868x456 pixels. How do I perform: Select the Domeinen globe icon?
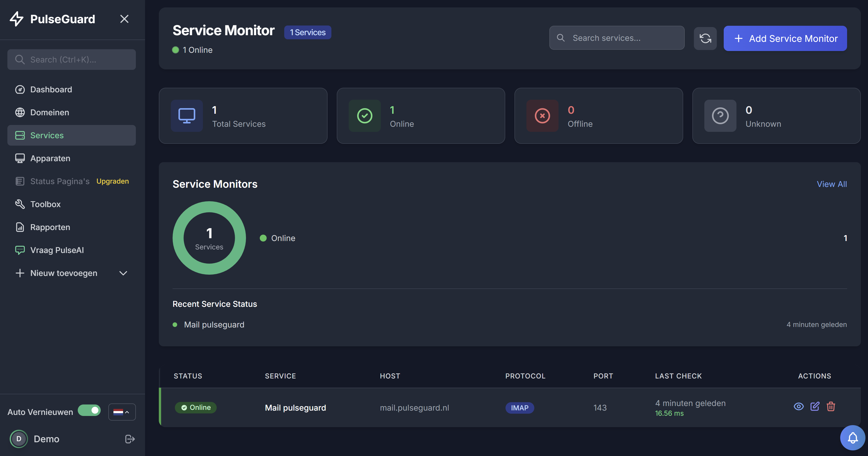pyautogui.click(x=20, y=112)
